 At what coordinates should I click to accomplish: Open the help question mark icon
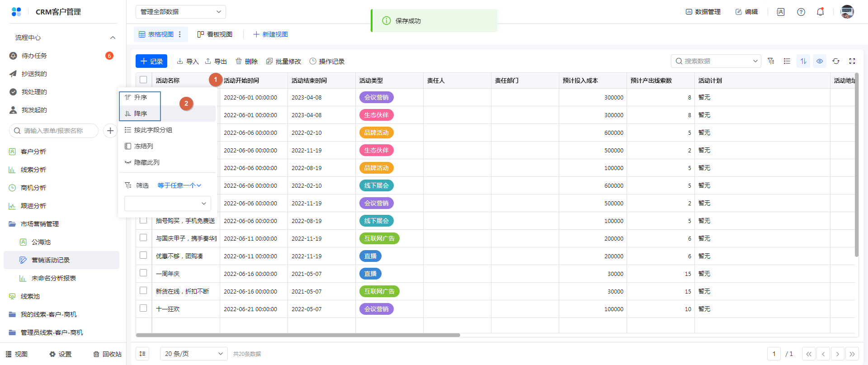point(801,12)
